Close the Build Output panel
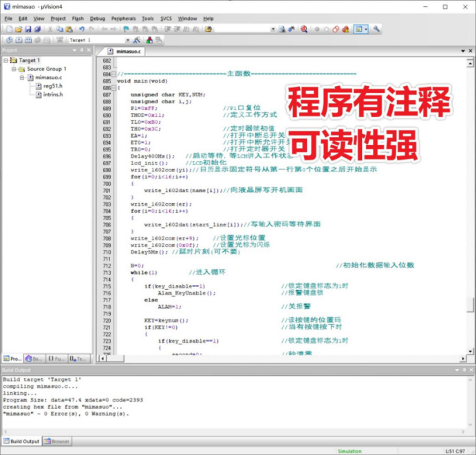The image size is (476, 455). [471, 370]
